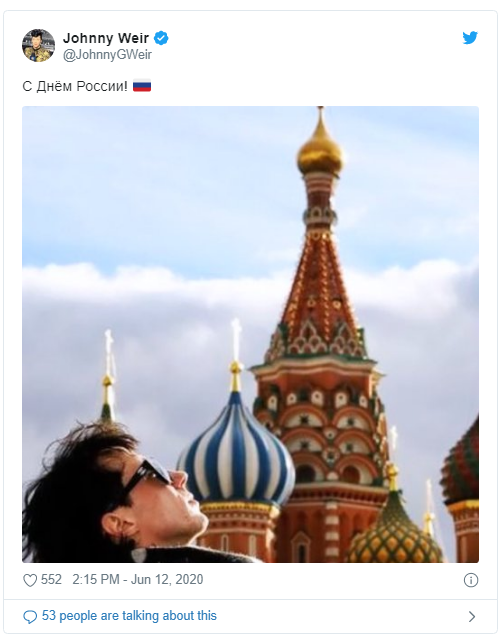
Task: Click the speech bubble reply icon
Action: pos(30,617)
